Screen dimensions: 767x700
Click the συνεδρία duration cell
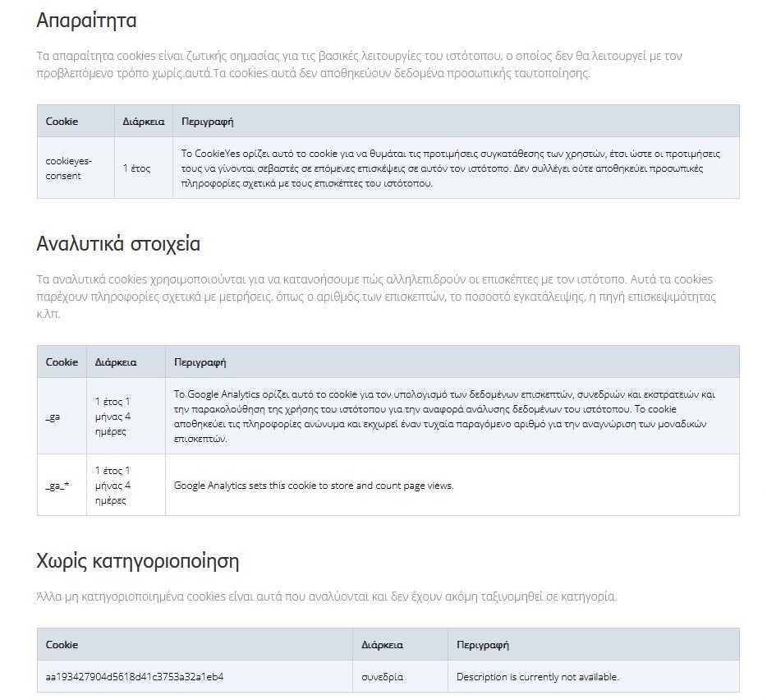(x=400, y=676)
